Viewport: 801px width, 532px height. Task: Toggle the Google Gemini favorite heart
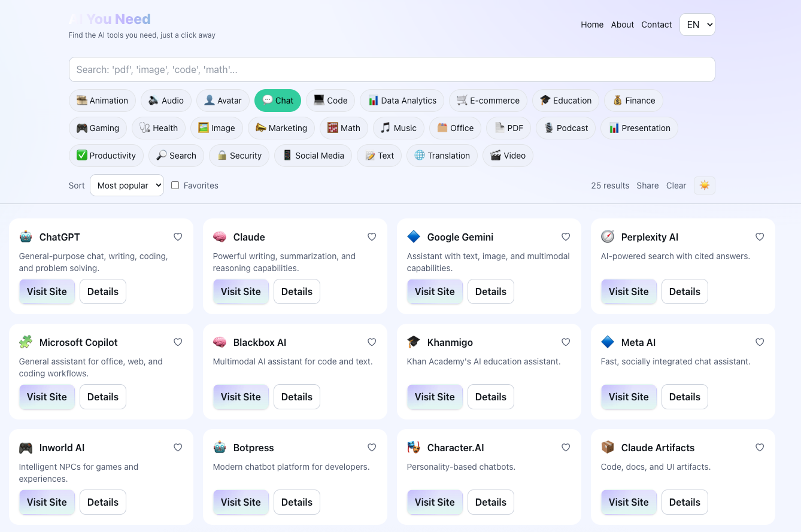click(566, 237)
